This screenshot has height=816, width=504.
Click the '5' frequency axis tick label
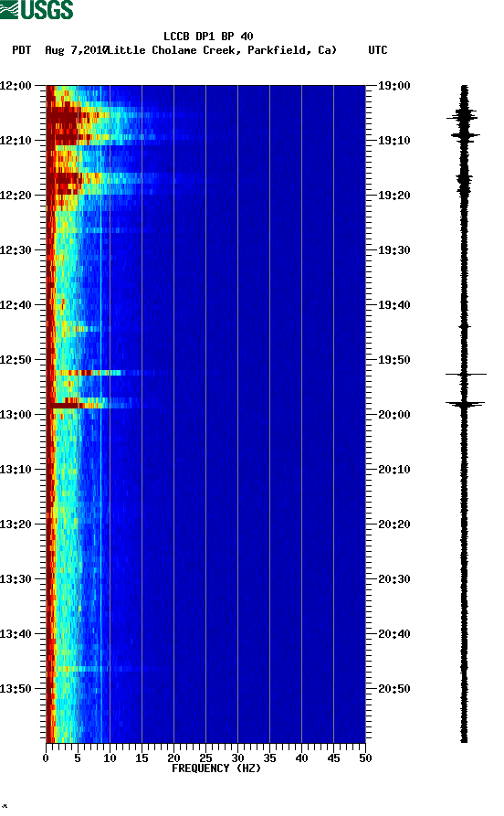pos(78,758)
